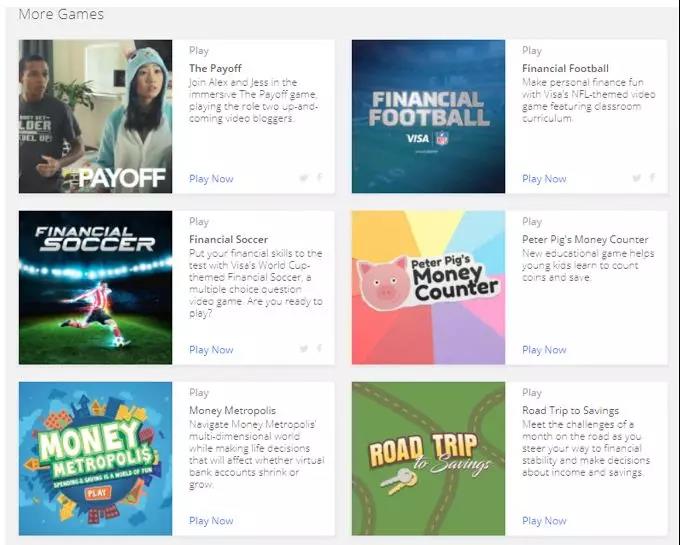Screen dimensions: 680x545
Task: Share The Payoff game on Twitter
Action: click(x=304, y=178)
